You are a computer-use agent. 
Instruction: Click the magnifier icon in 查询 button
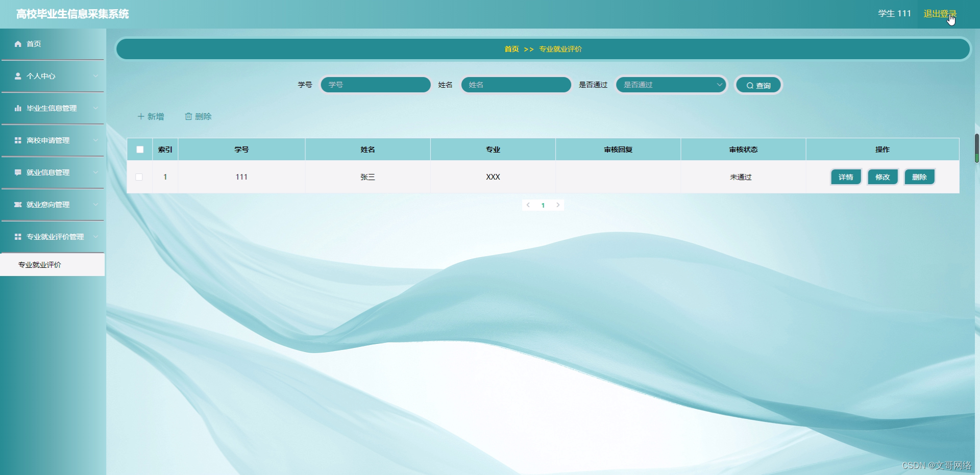[749, 85]
